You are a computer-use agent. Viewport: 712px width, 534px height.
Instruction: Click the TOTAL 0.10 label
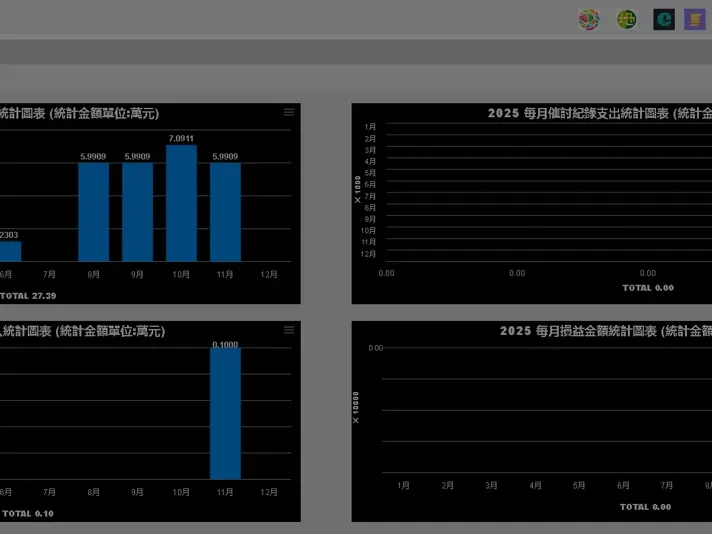28,514
